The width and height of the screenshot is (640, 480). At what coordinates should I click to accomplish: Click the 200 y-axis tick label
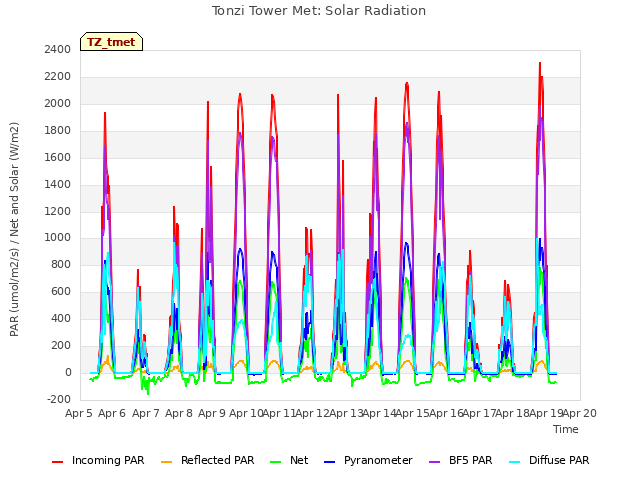(61, 345)
